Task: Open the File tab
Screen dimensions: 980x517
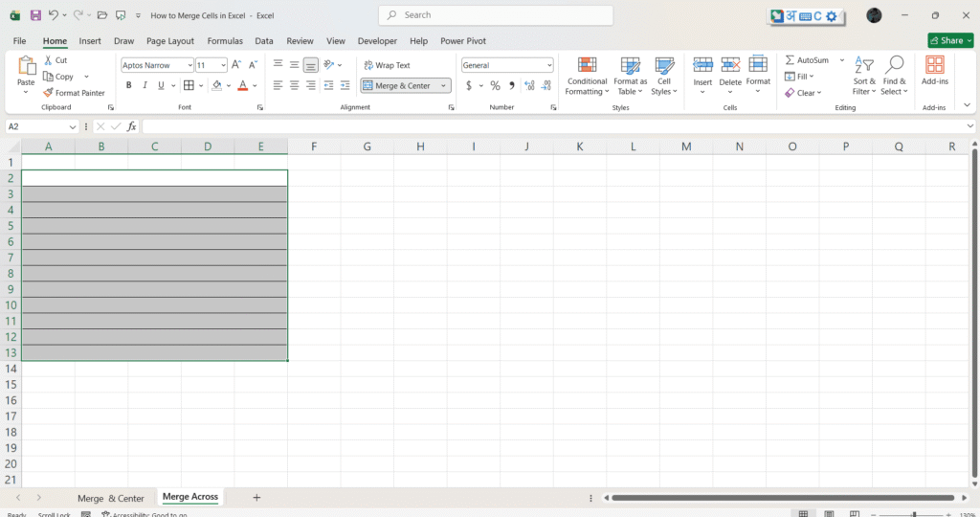Action: coord(19,40)
